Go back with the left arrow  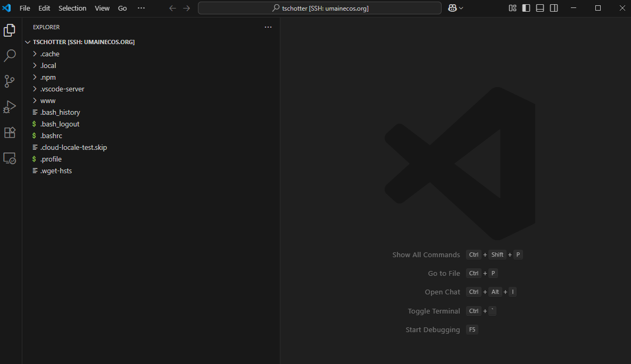click(172, 8)
